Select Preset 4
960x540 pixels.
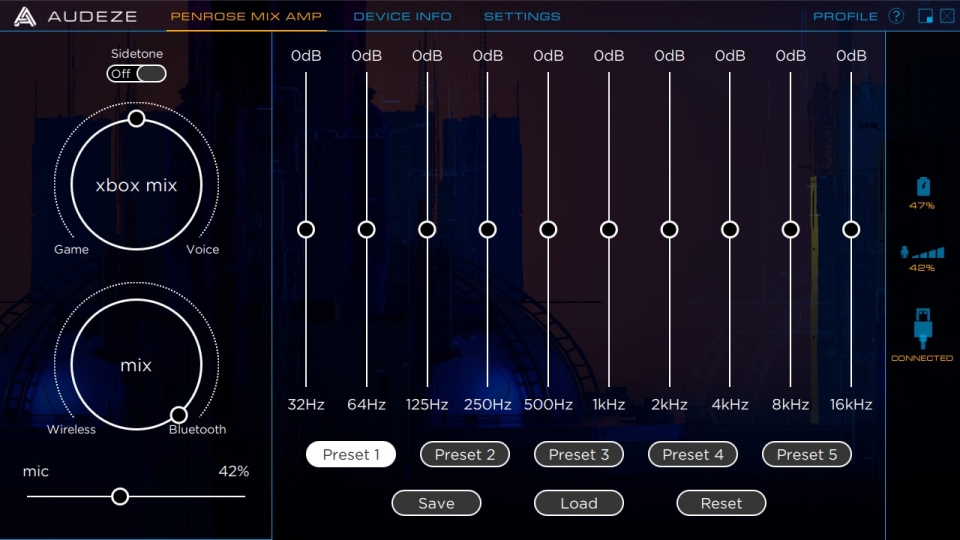[692, 454]
